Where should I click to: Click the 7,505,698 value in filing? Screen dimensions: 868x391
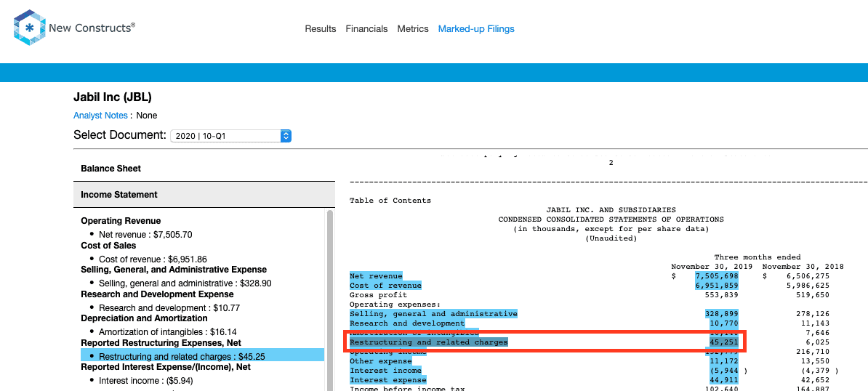(716, 276)
